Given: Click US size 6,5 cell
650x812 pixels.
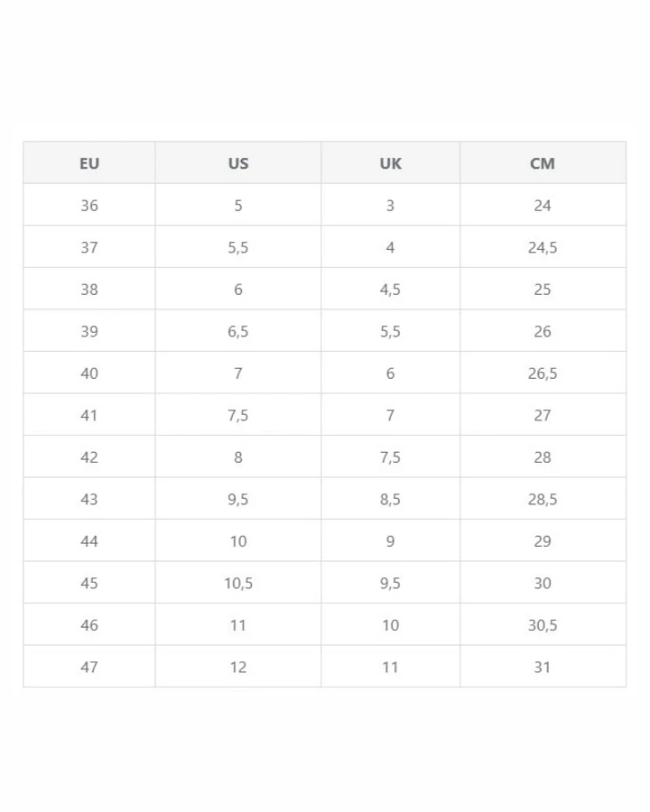Looking at the screenshot, I should coord(238,331).
